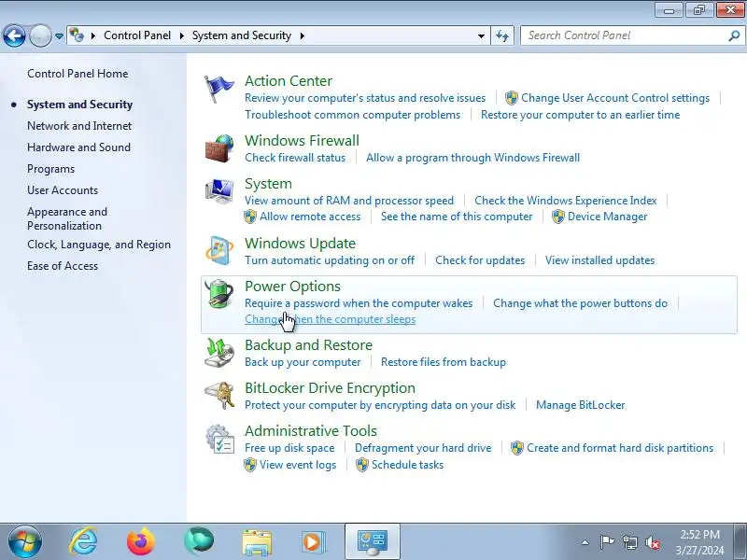Image resolution: width=747 pixels, height=560 pixels.
Task: Click Change when the computer sleeps
Action: (x=331, y=319)
